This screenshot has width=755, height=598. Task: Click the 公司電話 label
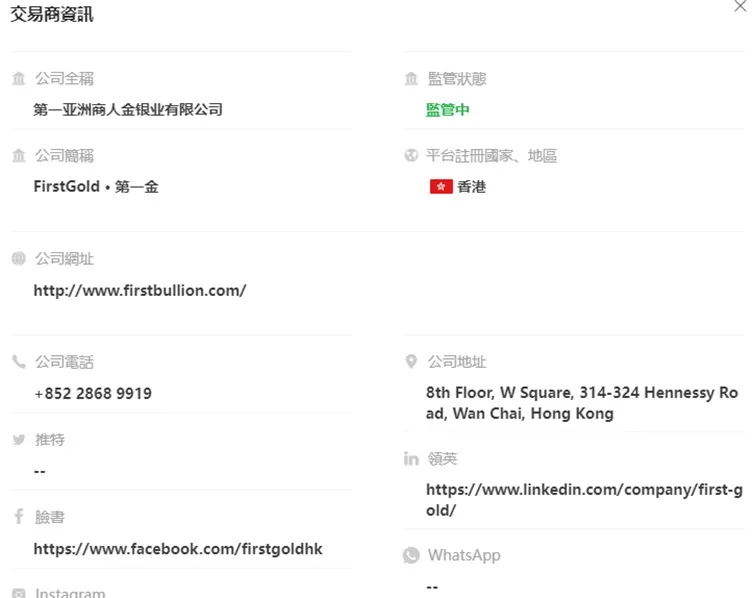[x=64, y=362]
